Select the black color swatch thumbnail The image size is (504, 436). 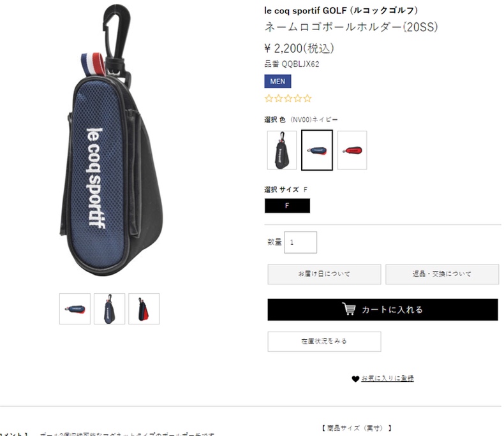tap(282, 150)
